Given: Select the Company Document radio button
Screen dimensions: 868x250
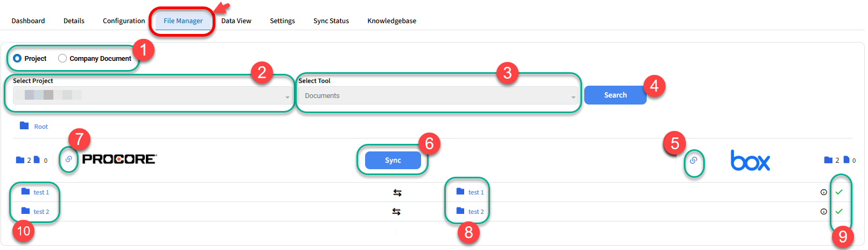Looking at the screenshot, I should tap(62, 58).
